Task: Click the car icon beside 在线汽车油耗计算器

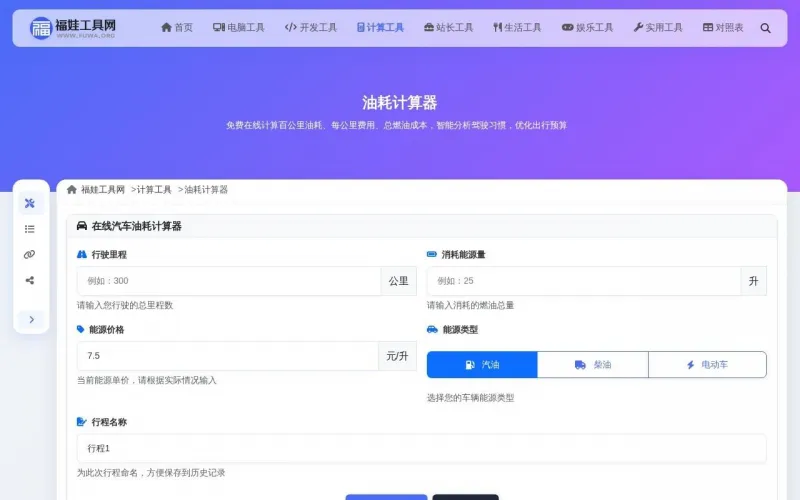Action: point(82,226)
